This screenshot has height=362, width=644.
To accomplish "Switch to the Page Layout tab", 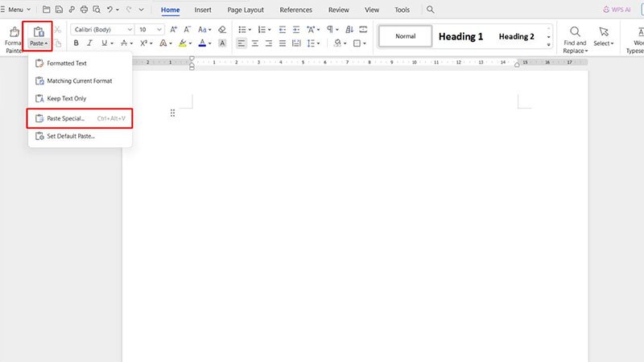I will (246, 10).
